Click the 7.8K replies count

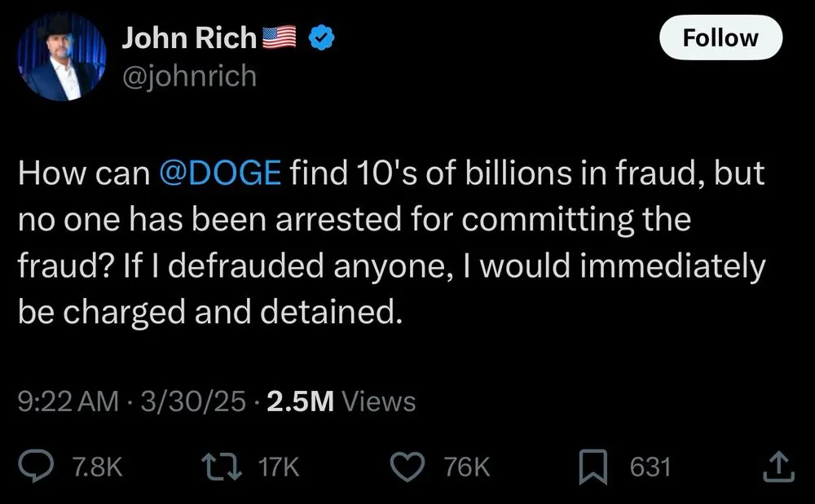click(96, 467)
